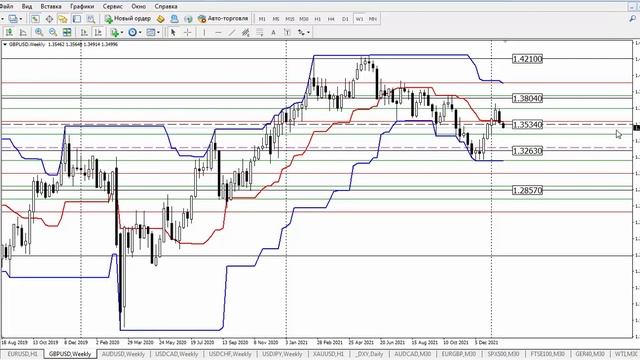Switch timeframe to H4
Viewport: 640px width, 360px height.
(331, 19)
